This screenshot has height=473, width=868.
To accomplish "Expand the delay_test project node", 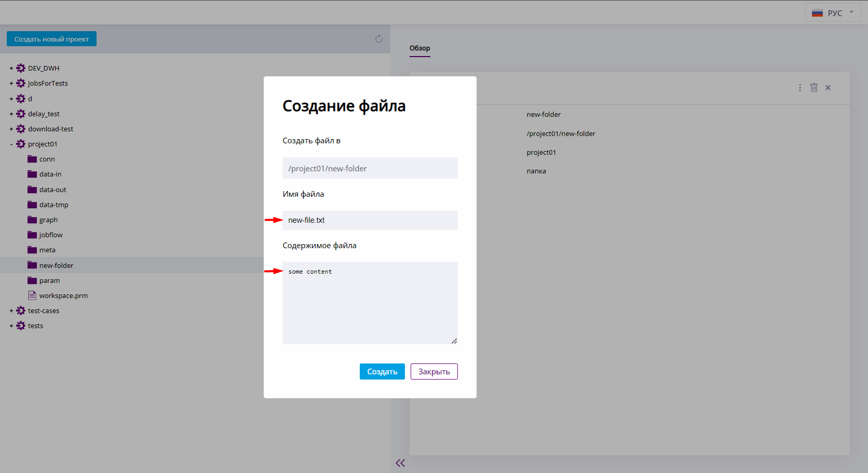I will tap(11, 114).
